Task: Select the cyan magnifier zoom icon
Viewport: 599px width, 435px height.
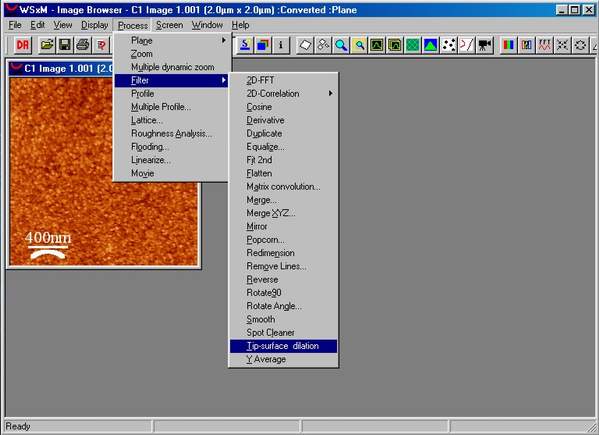Action: point(341,45)
